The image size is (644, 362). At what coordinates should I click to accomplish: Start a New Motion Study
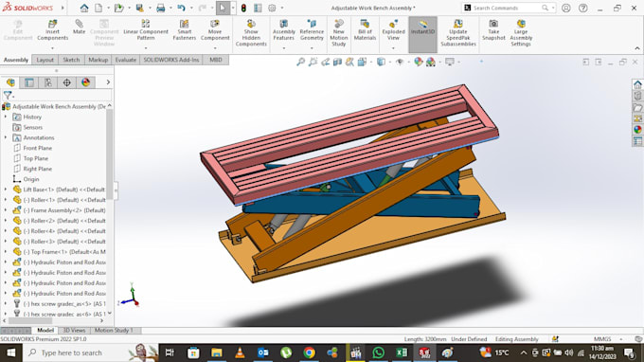[338, 33]
